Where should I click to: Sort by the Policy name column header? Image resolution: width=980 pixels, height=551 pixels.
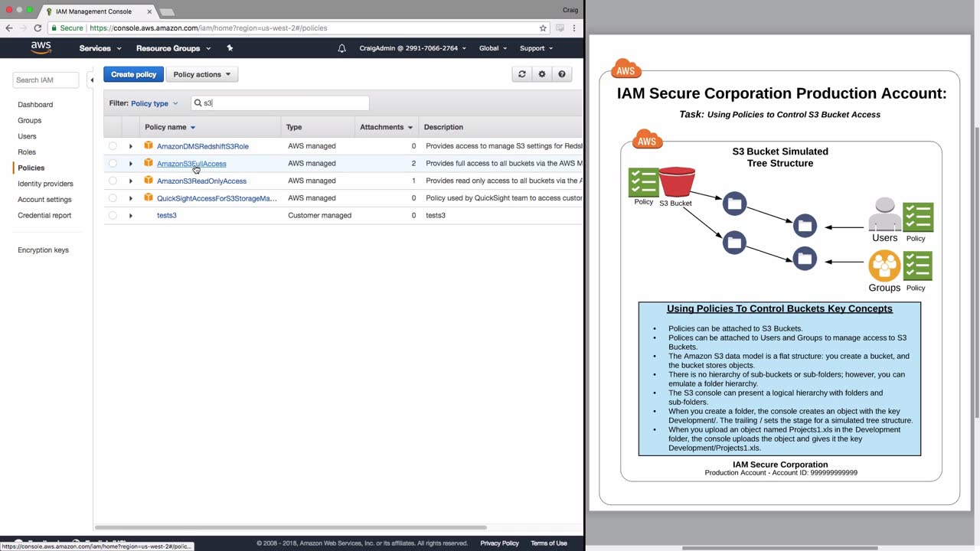(170, 127)
